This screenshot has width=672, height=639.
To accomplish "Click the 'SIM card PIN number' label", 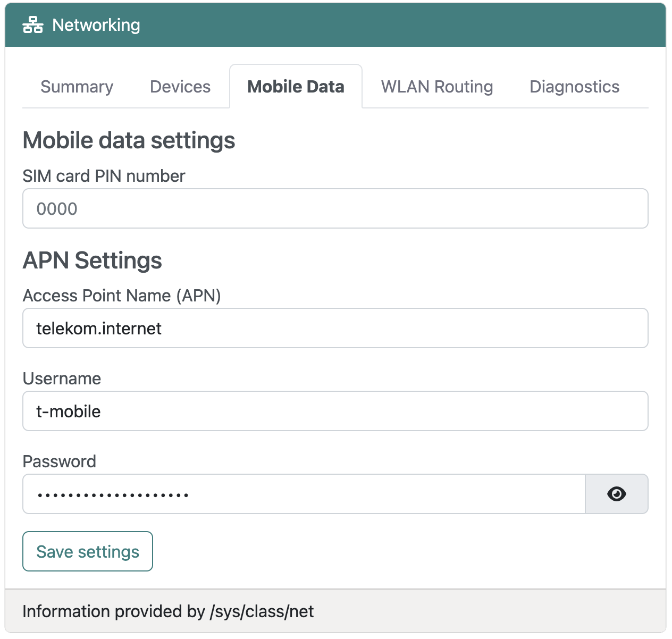I will [104, 176].
